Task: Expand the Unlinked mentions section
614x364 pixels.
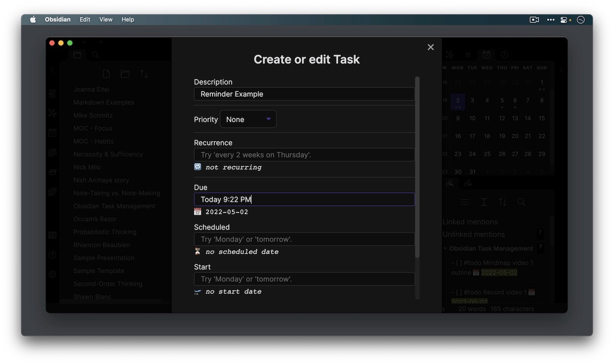Action: click(474, 235)
